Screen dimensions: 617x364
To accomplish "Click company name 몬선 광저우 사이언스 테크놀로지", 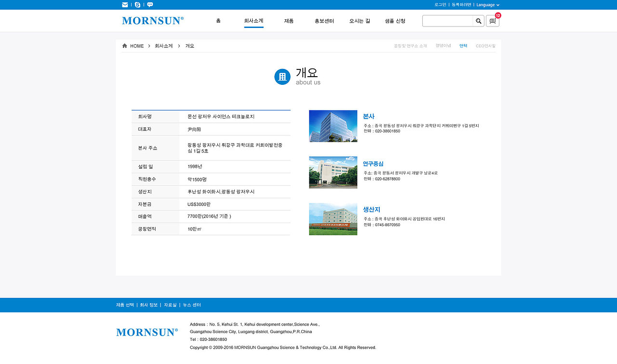I will 221,117.
